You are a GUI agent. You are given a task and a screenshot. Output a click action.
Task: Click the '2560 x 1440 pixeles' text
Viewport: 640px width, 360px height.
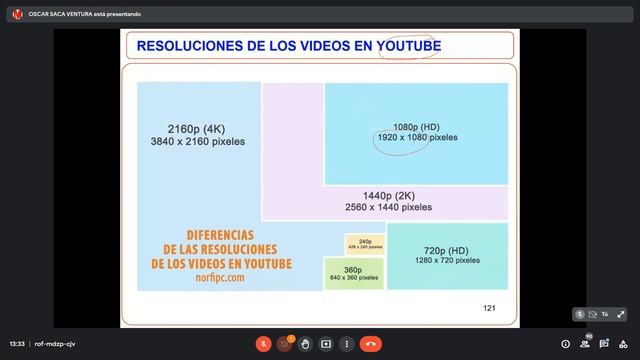[x=389, y=207]
